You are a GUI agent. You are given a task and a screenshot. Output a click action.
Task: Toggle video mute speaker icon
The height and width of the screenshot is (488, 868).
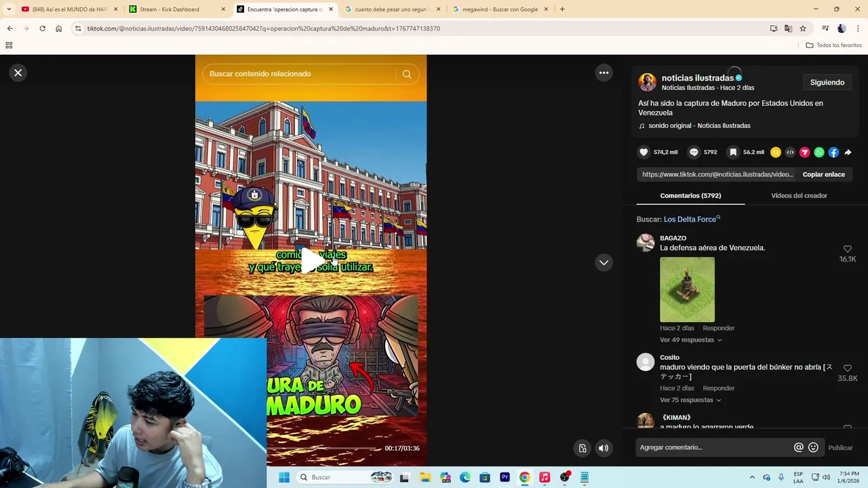(604, 448)
